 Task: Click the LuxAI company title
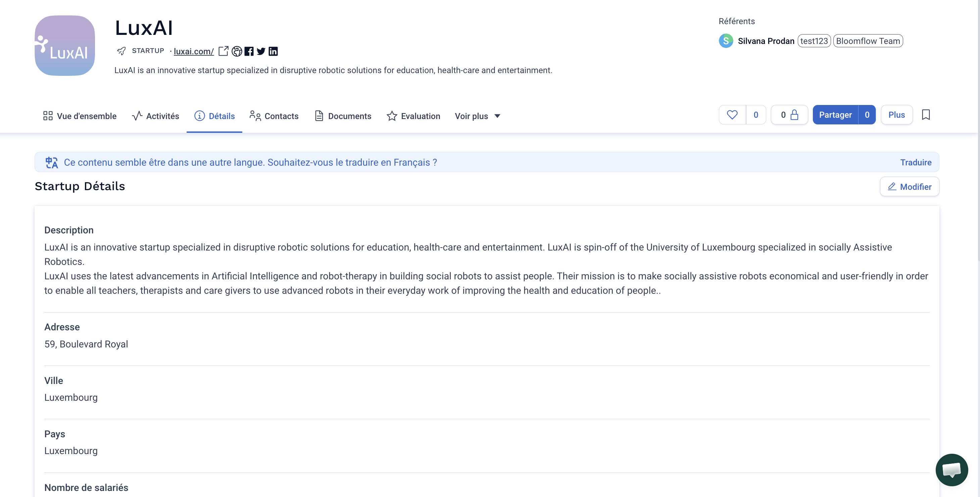(x=144, y=28)
